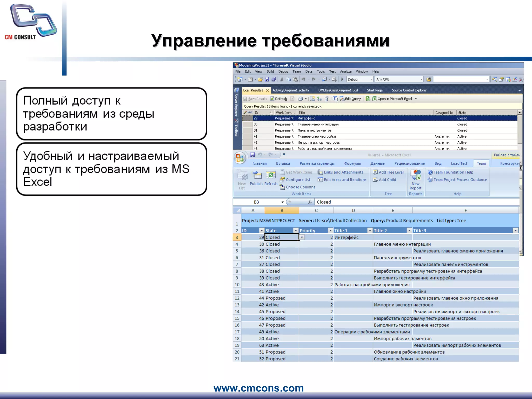Screen dimensions: 532x399
Task: Click the Get Work Items button
Action: click(x=296, y=172)
